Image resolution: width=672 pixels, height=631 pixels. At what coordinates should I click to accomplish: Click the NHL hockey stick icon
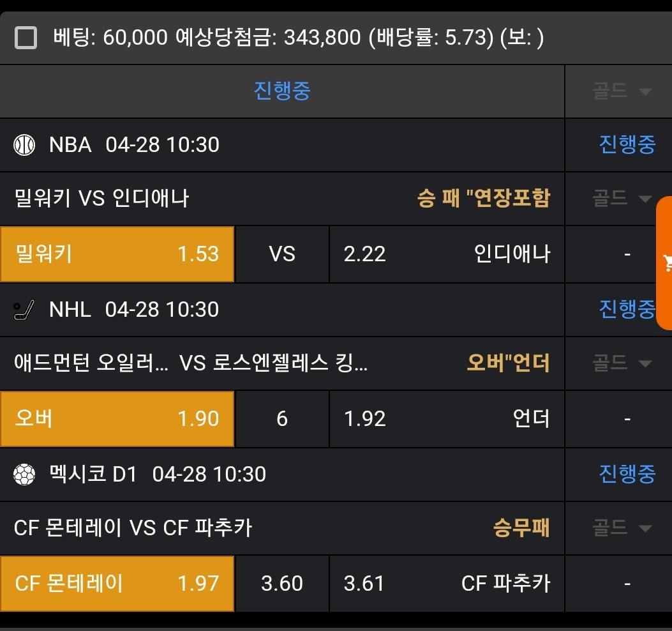tap(24, 310)
